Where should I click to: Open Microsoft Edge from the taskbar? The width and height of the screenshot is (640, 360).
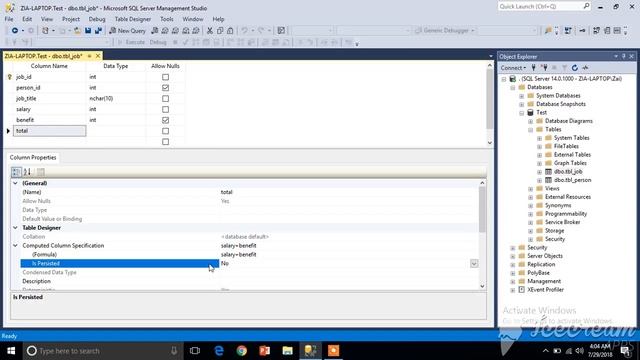coord(219,351)
